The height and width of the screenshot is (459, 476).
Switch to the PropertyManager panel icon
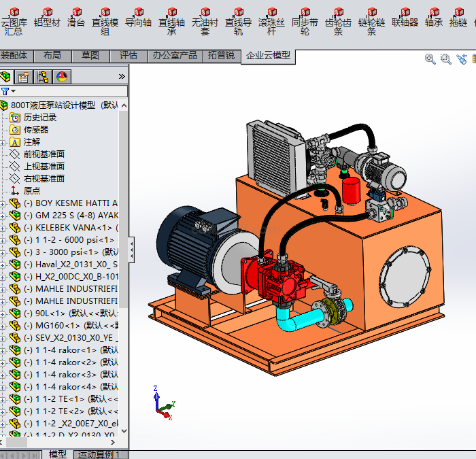24,76
